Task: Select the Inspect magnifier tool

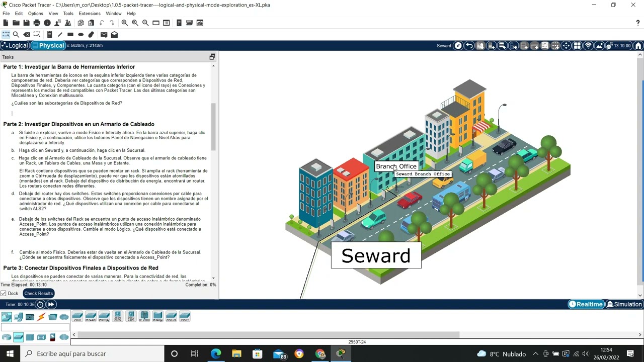Action: [x=16, y=35]
